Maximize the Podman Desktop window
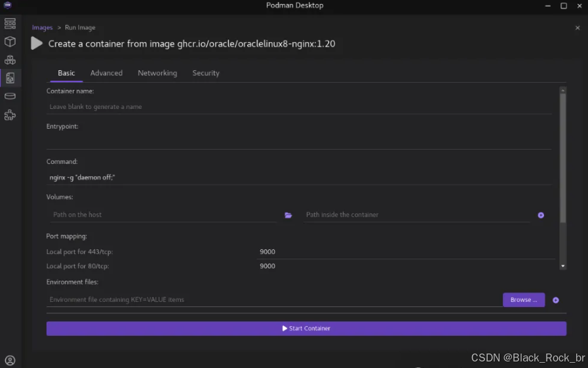Viewport: 588px width, 368px height. (564, 6)
